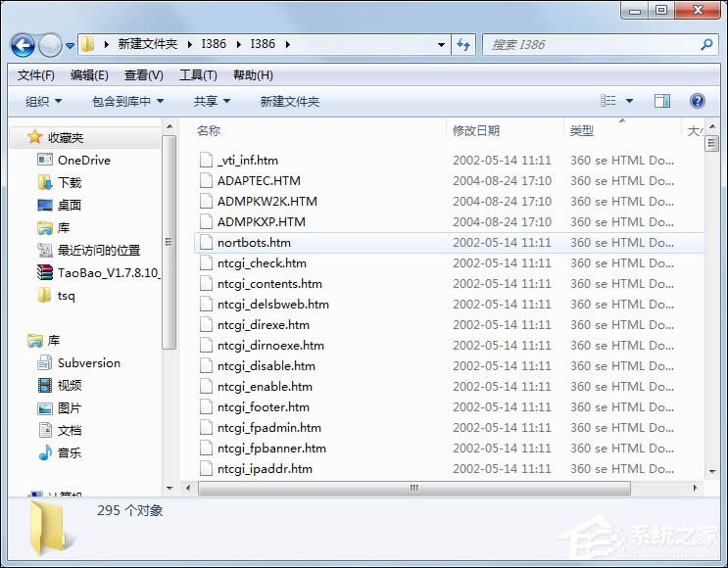The image size is (728, 568).
Task: Select the Subversion library
Action: point(79,363)
